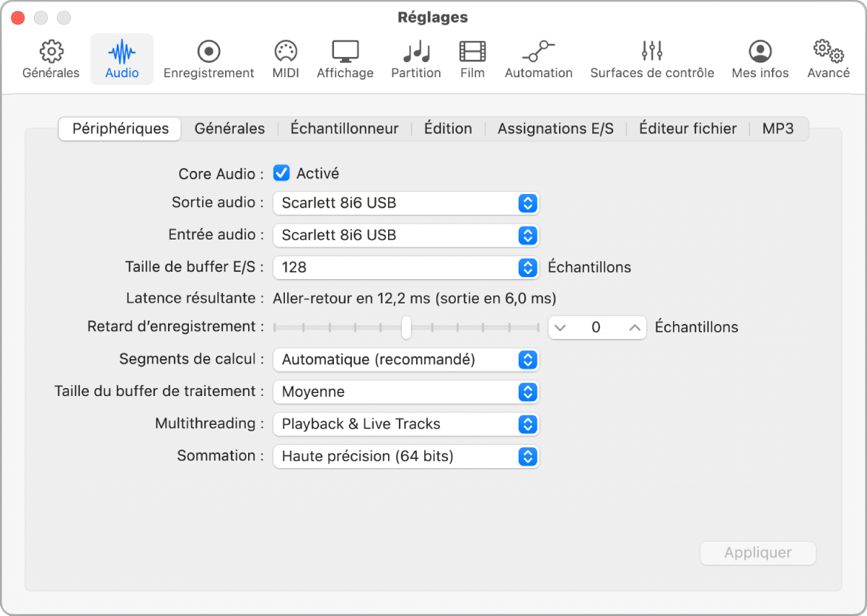
Task: Click the Échantillons value stepper field
Action: [597, 327]
